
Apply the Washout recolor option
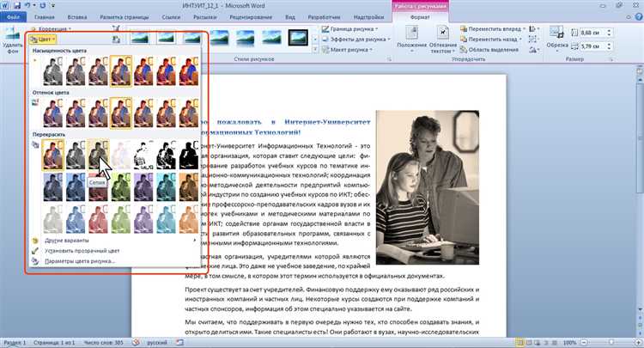[x=121, y=155]
